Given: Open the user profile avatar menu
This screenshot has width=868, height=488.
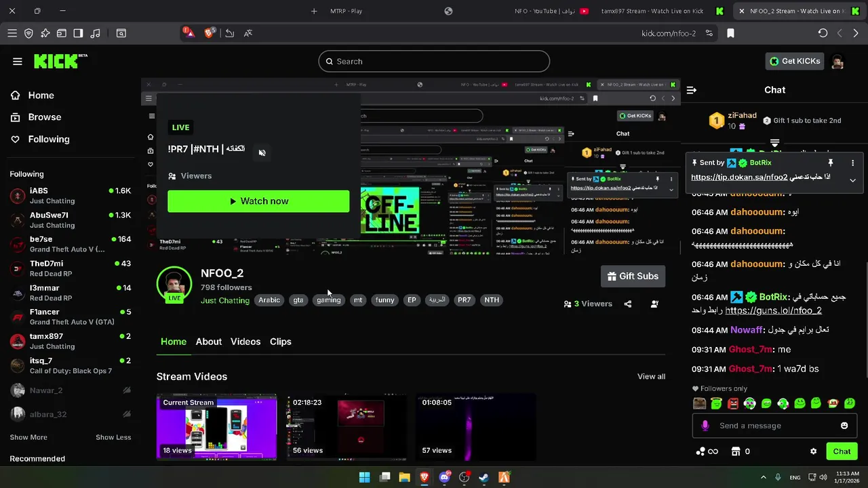Looking at the screenshot, I should pyautogui.click(x=838, y=61).
